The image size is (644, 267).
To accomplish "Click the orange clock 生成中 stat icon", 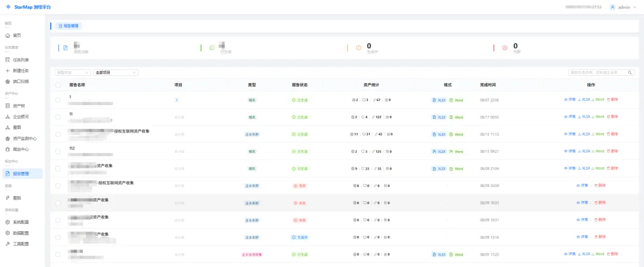I will 358,48.
